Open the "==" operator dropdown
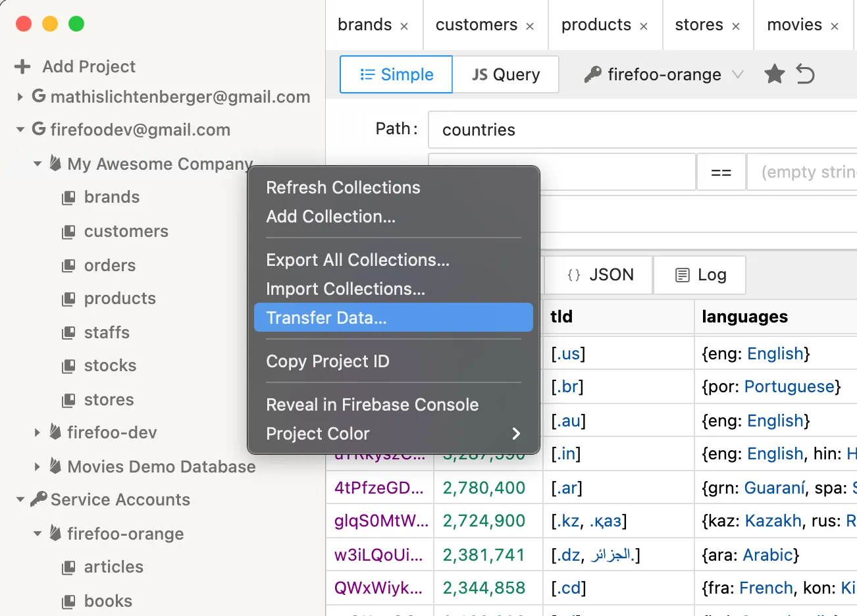 tap(721, 172)
